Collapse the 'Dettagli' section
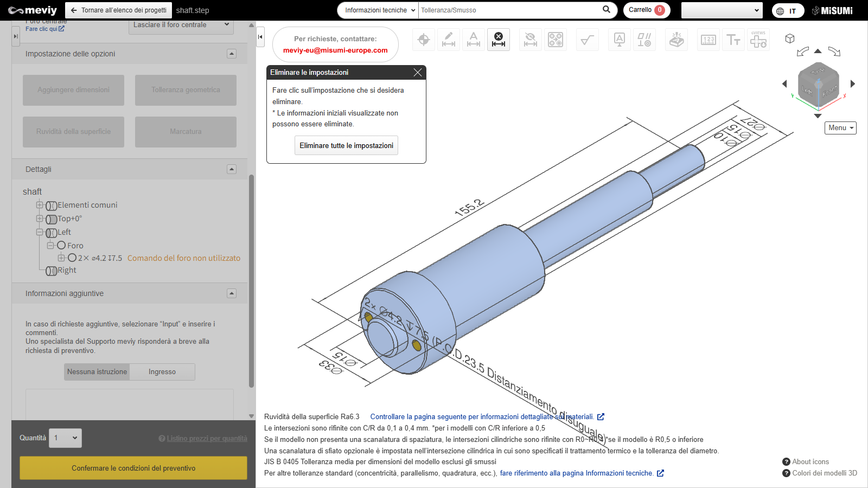The image size is (868, 488). (x=232, y=169)
